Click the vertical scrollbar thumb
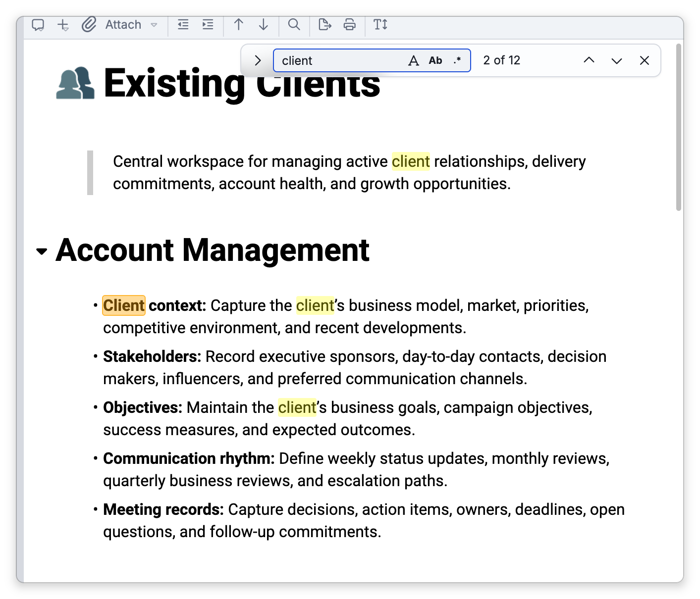 pyautogui.click(x=679, y=127)
